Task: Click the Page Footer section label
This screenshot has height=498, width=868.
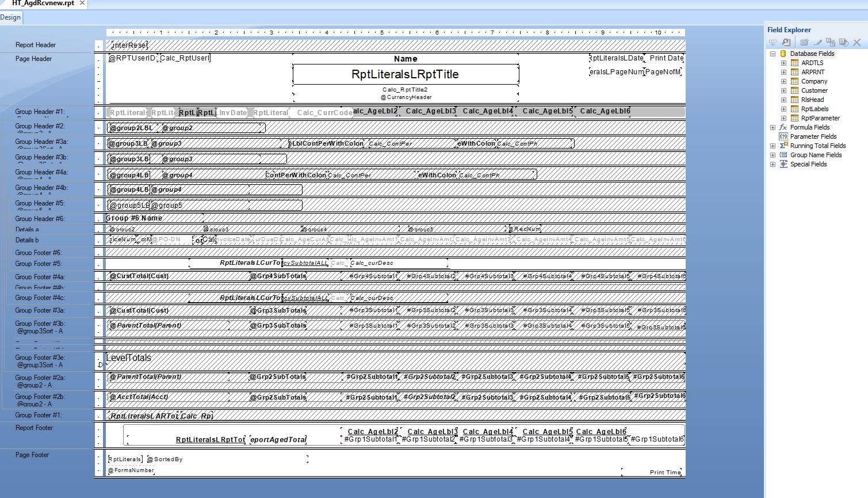Action: (32, 455)
